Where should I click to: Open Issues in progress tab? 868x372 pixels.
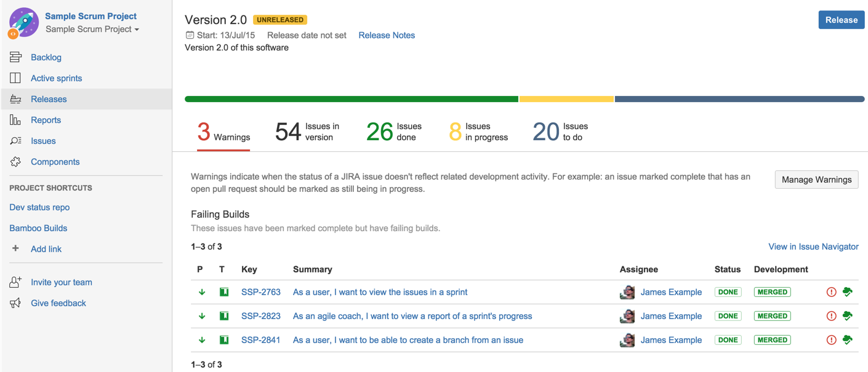tap(478, 132)
